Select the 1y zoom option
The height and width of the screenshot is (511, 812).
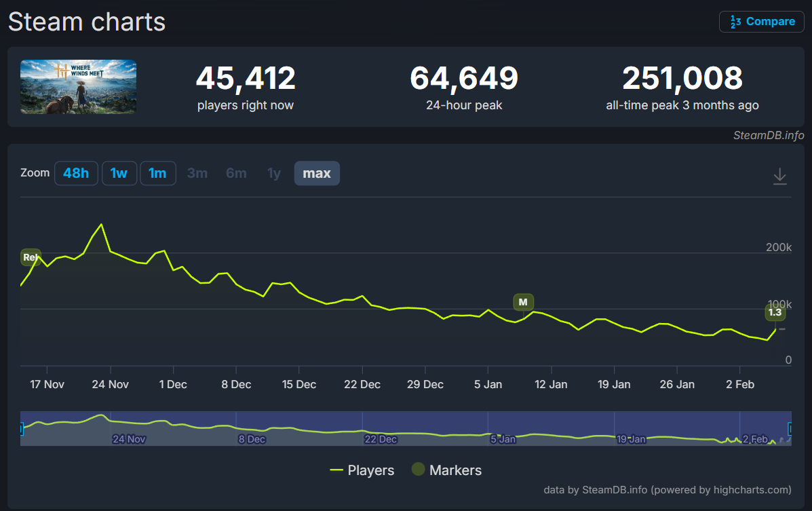click(274, 173)
